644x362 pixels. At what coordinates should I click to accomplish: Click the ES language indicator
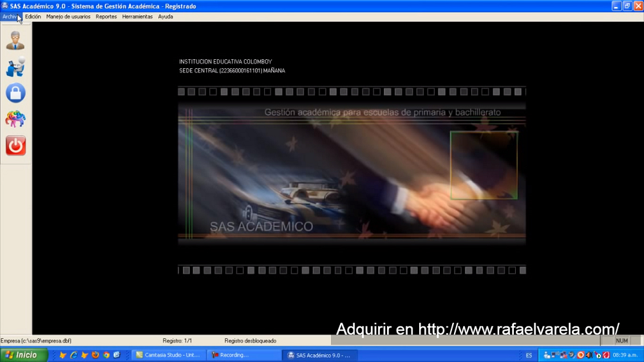[x=529, y=356]
